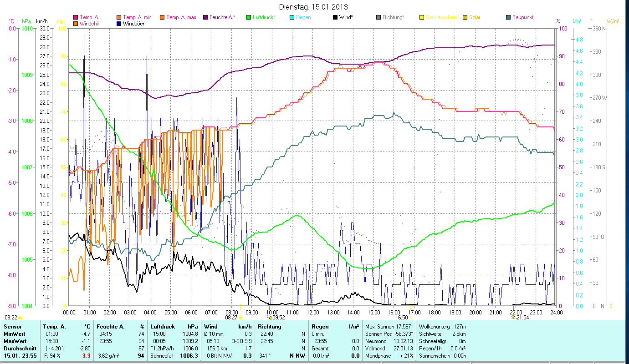The width and height of the screenshot is (629, 364).
Task: Click the Mondphase + 21% entry
Action: pyautogui.click(x=389, y=356)
